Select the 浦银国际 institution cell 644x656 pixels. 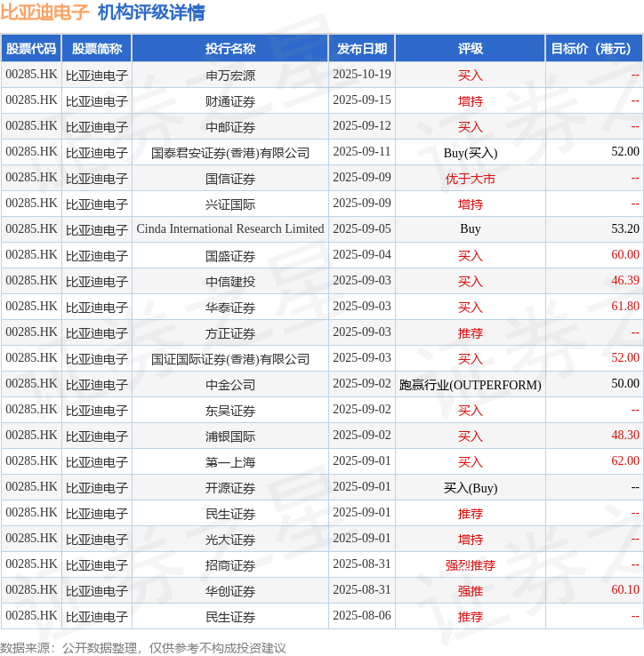[x=229, y=436]
